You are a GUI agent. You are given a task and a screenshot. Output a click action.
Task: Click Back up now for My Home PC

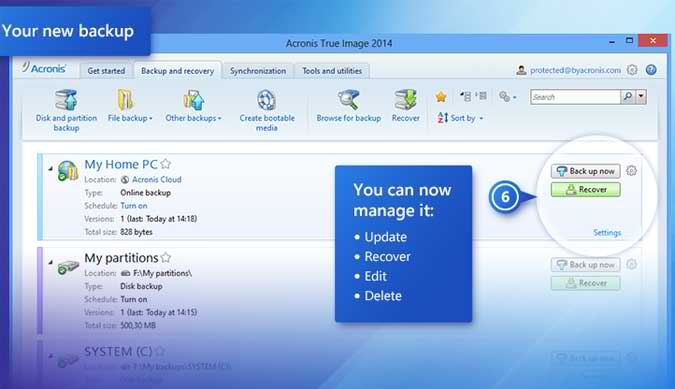pyautogui.click(x=585, y=171)
